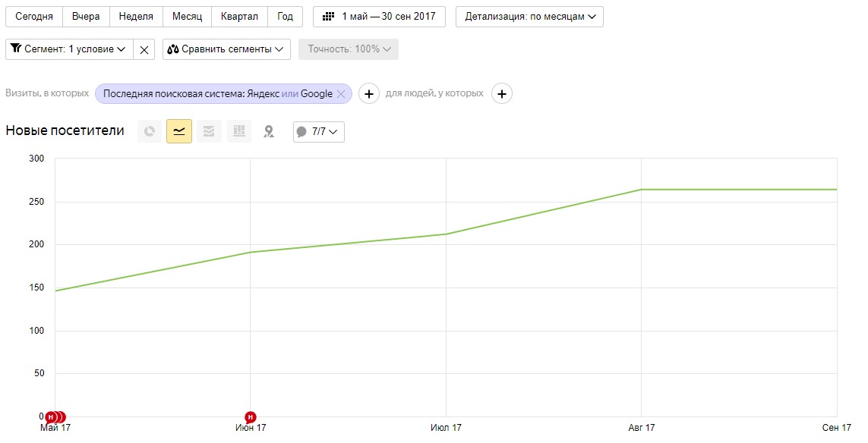Image resolution: width=868 pixels, height=443 pixels.
Task: Open Детализация: по месяцам dropdown
Action: [x=529, y=17]
